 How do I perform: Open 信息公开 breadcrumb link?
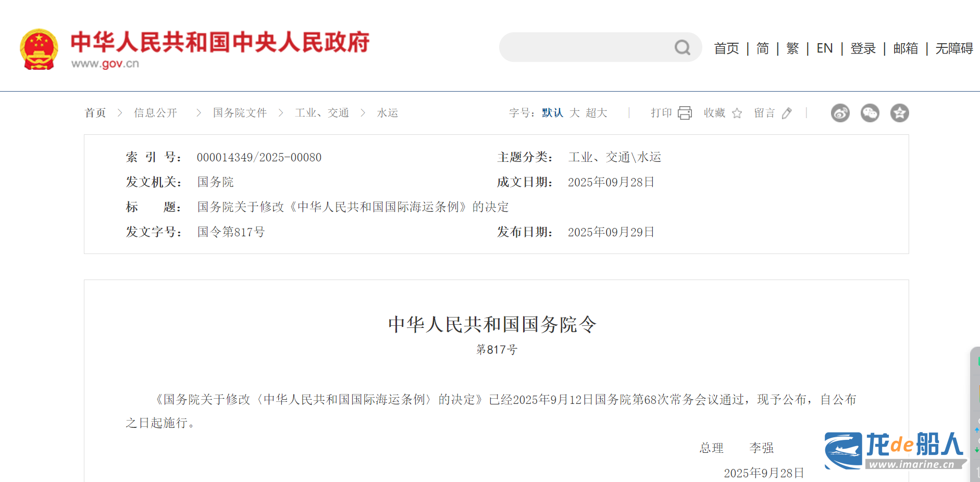click(x=155, y=113)
